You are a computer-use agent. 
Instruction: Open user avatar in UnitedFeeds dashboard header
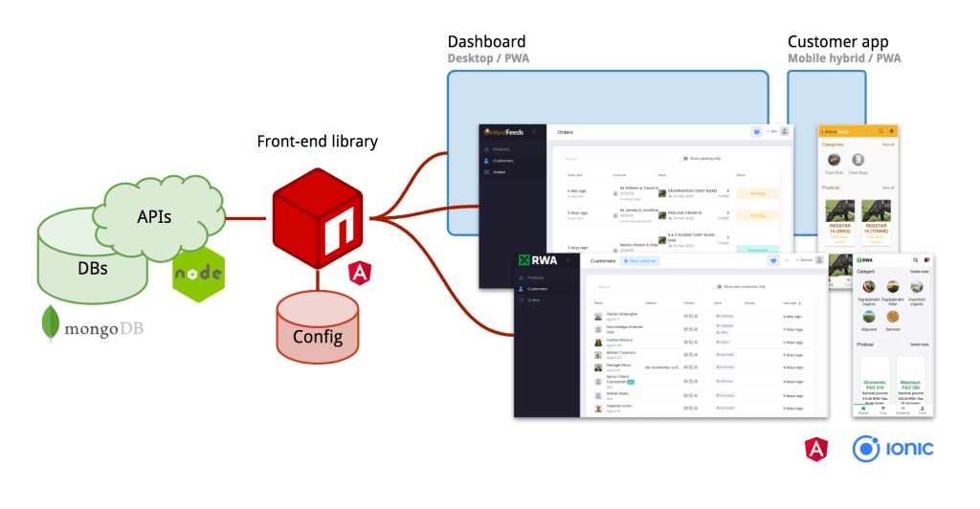785,133
